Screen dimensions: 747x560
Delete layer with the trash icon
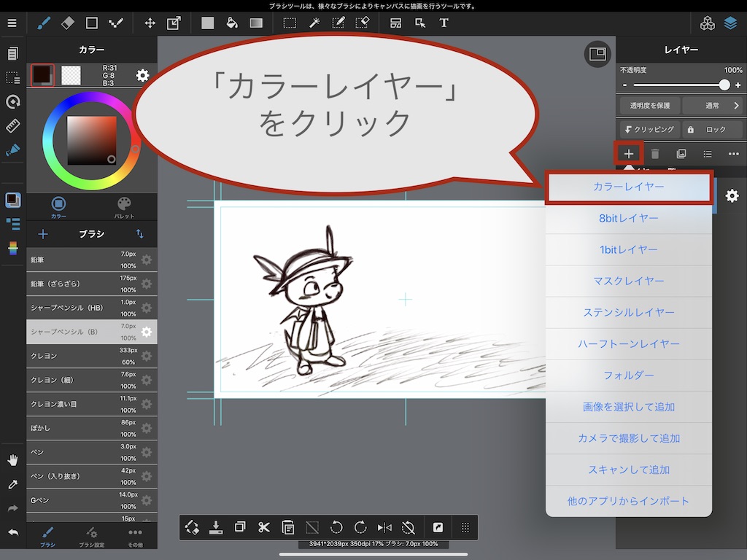pyautogui.click(x=655, y=154)
